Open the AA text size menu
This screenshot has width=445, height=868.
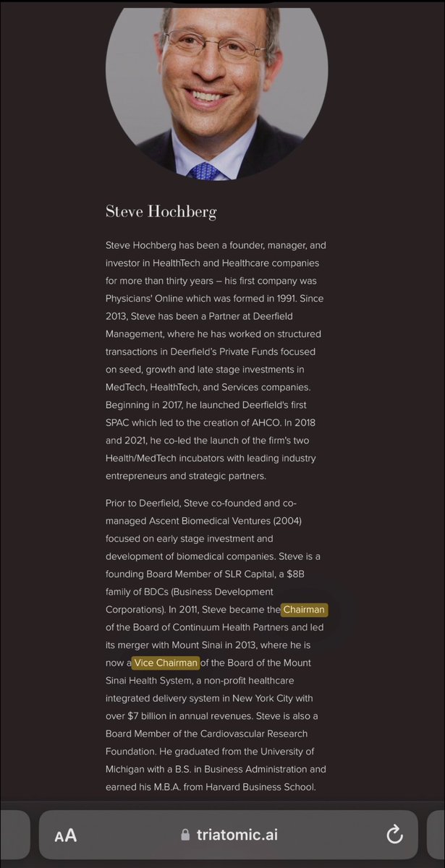[x=65, y=835]
